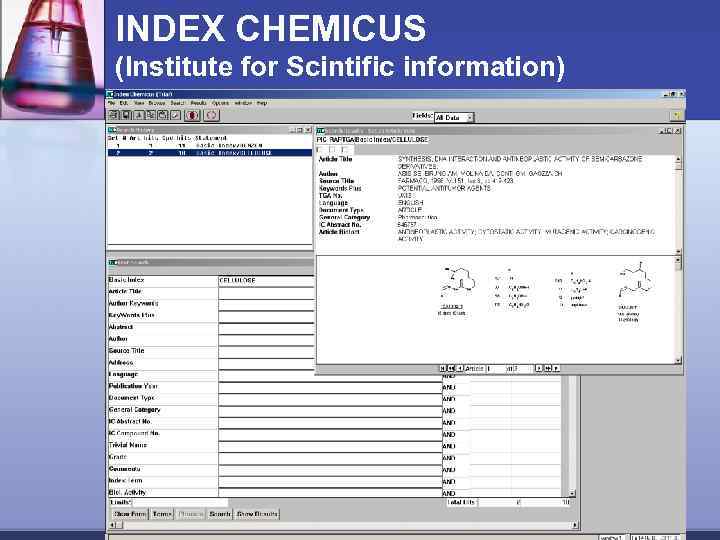720x540 pixels.
Task: Open the Window menu
Action: coord(243,103)
